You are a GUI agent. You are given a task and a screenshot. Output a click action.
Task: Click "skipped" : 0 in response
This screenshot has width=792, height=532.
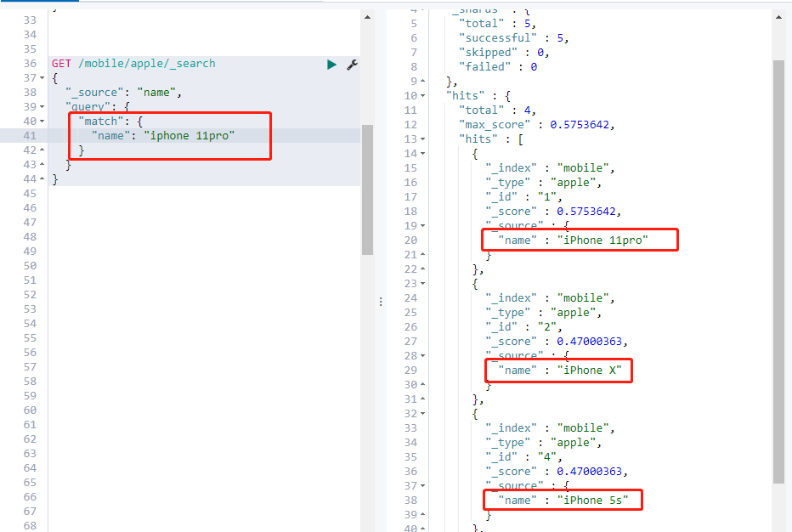pyautogui.click(x=504, y=52)
